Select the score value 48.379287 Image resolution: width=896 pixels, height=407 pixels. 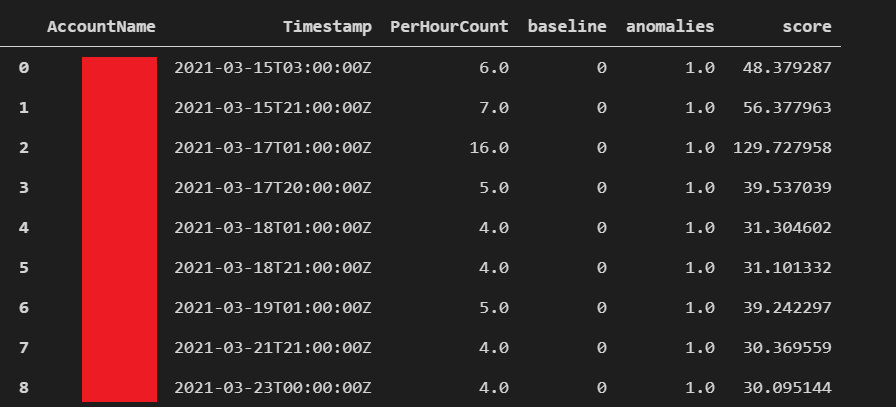(787, 68)
